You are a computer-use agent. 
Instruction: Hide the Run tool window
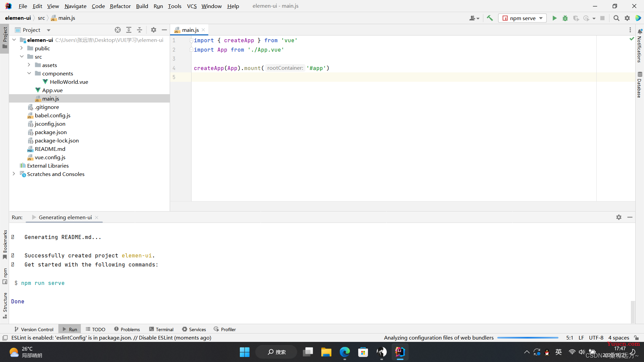[x=630, y=217]
